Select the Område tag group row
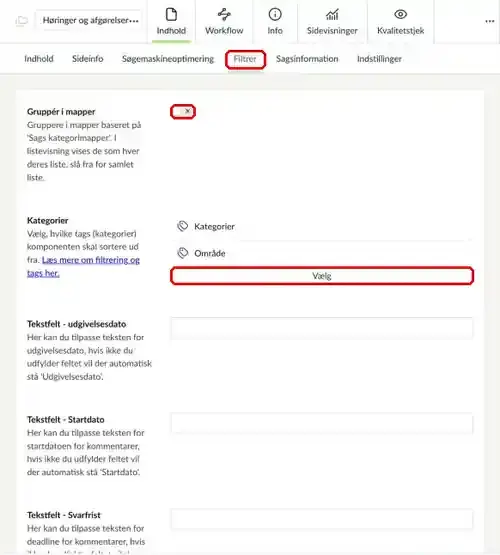Viewport: 500px width, 555px height. (x=322, y=253)
